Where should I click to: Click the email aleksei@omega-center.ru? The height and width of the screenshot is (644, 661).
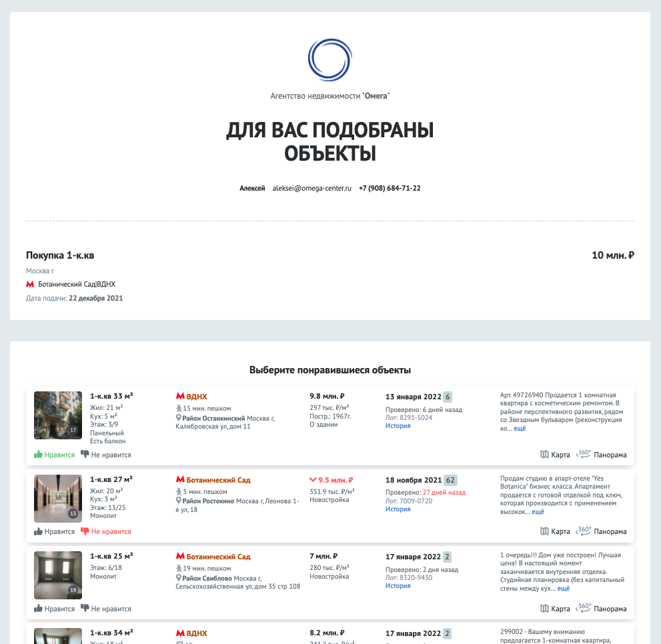point(311,188)
